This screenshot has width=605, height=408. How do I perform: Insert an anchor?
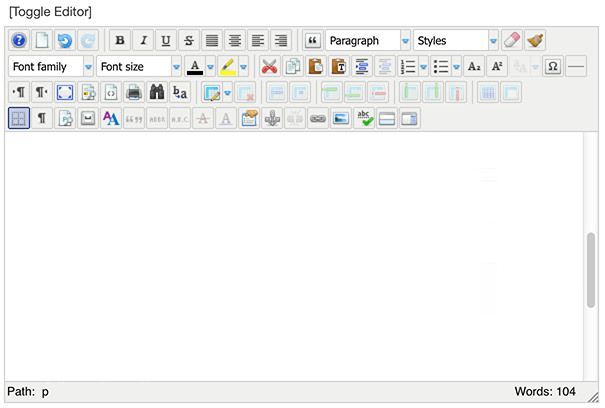[272, 118]
